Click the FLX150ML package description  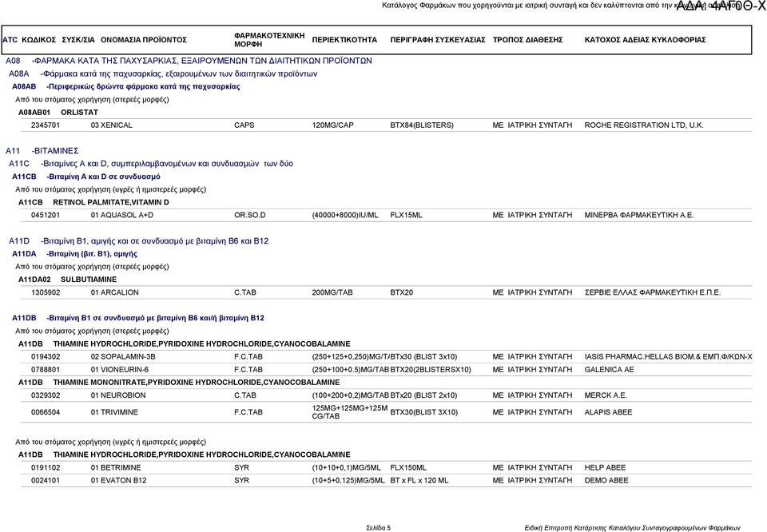pyautogui.click(x=408, y=468)
